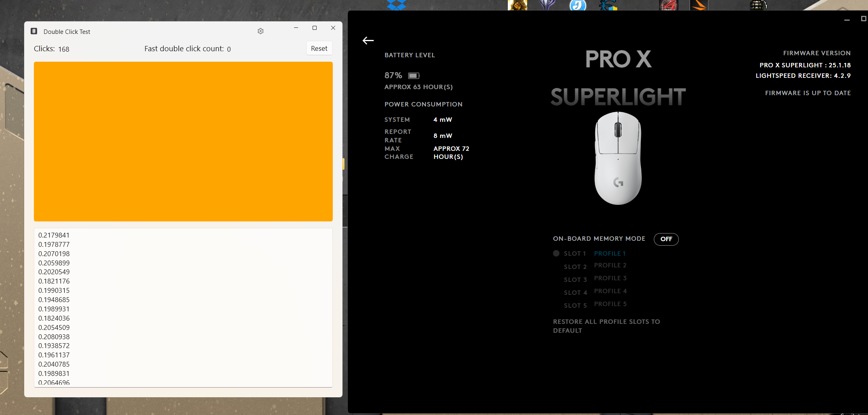Select the 0.1938572 timing entry
The image size is (868, 415).
coord(54,346)
